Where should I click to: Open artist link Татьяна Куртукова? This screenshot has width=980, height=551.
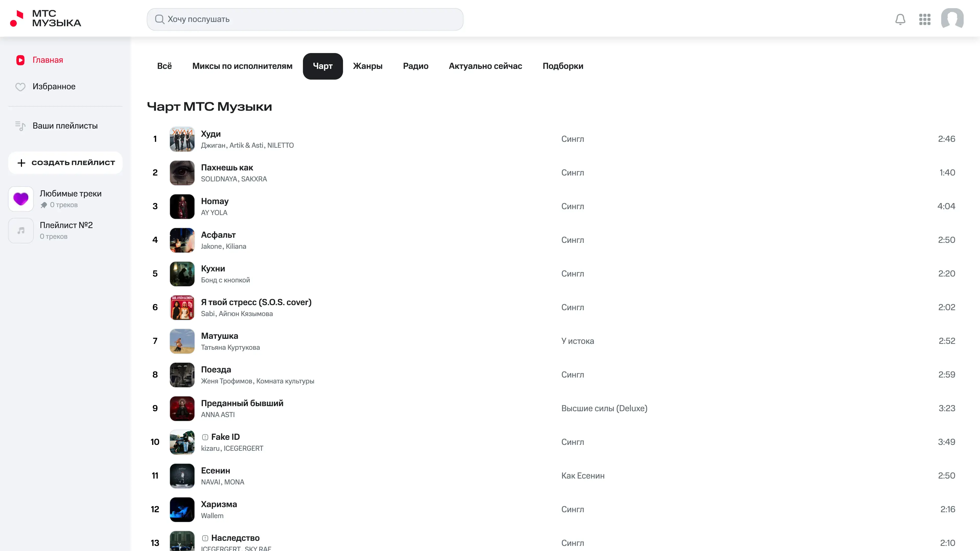coord(230,347)
